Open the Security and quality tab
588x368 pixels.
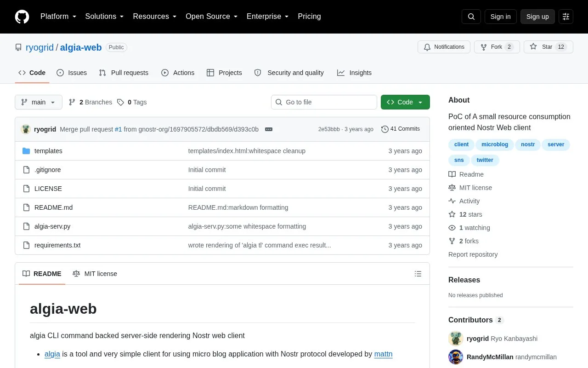(289, 73)
